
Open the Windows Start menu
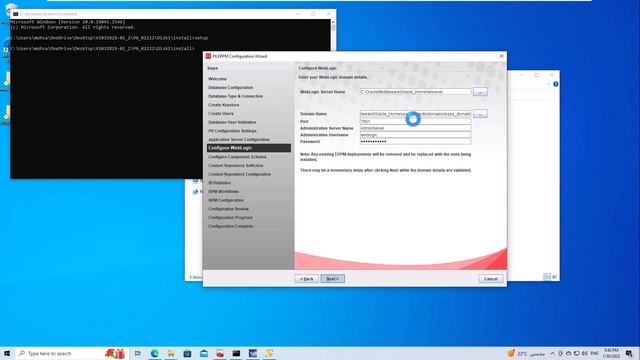(7, 353)
